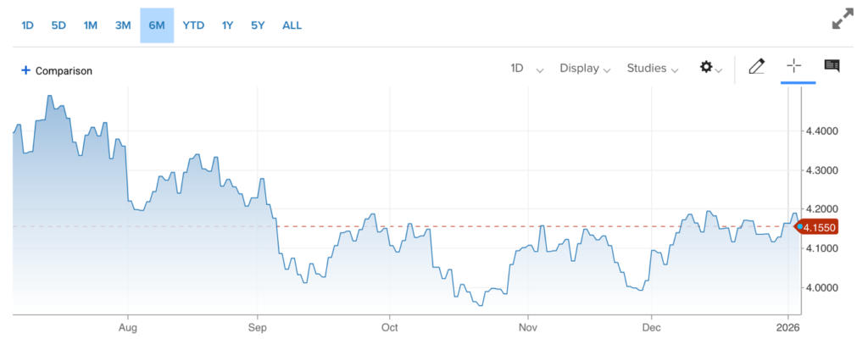Expand the Display dropdown menu
The height and width of the screenshot is (339, 868).
point(585,69)
